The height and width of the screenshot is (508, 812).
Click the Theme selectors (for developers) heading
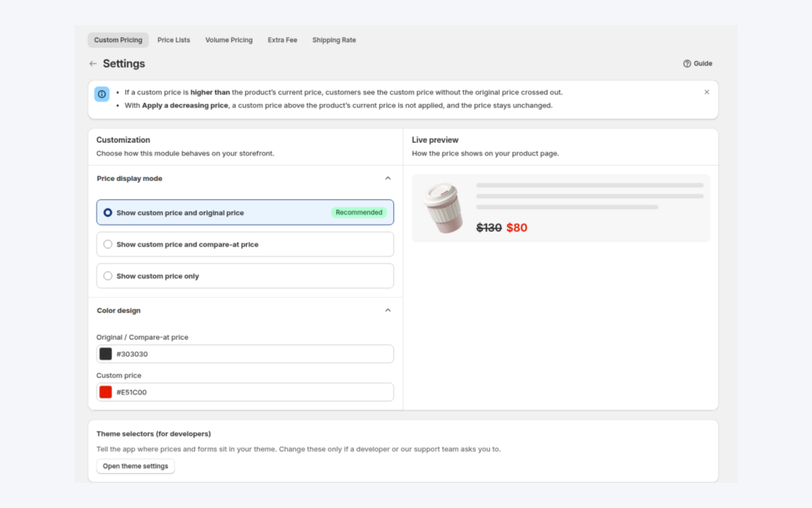click(x=153, y=434)
